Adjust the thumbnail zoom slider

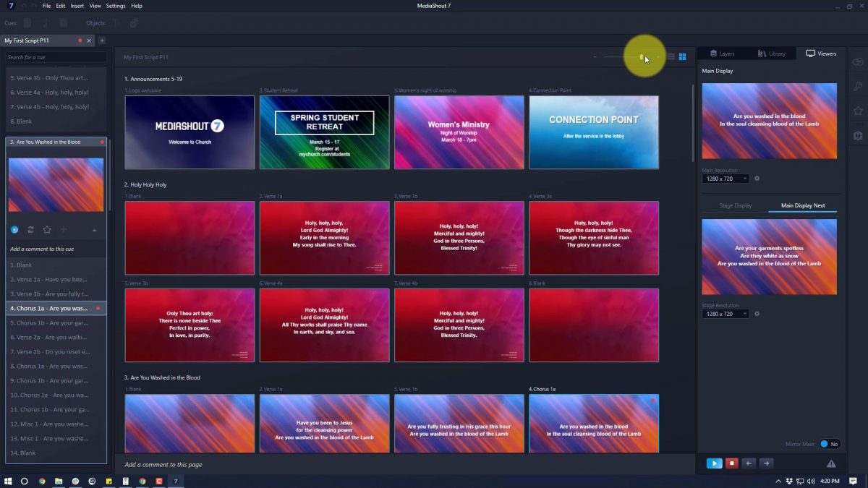(642, 56)
